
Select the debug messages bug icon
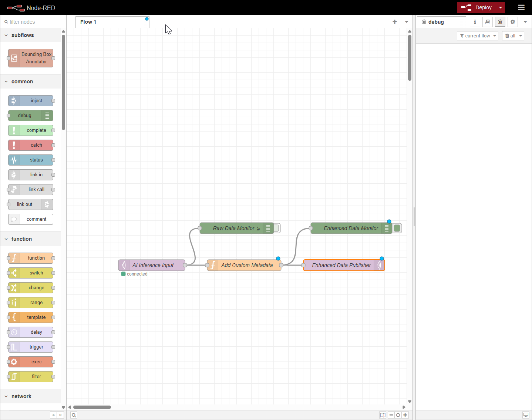[x=500, y=21]
